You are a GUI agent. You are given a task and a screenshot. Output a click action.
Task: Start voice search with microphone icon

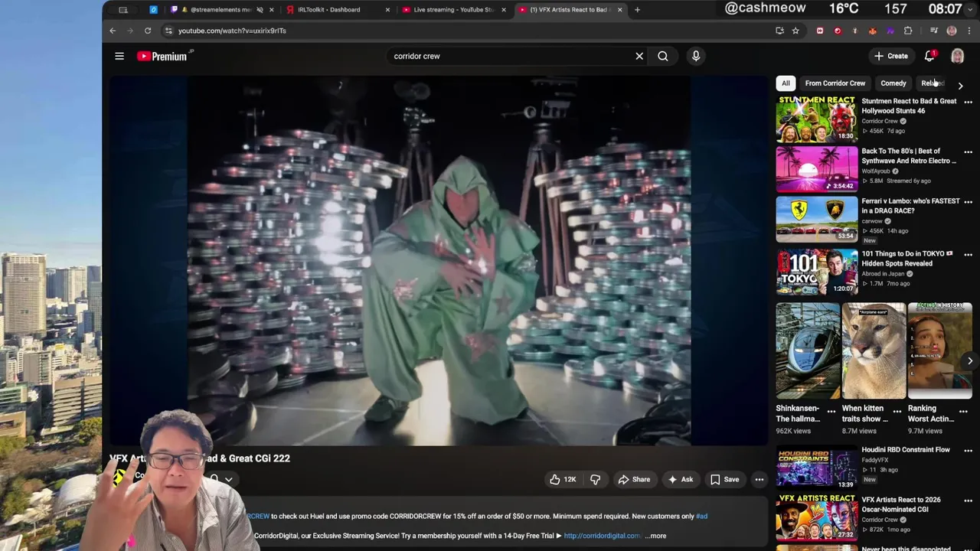pos(696,56)
